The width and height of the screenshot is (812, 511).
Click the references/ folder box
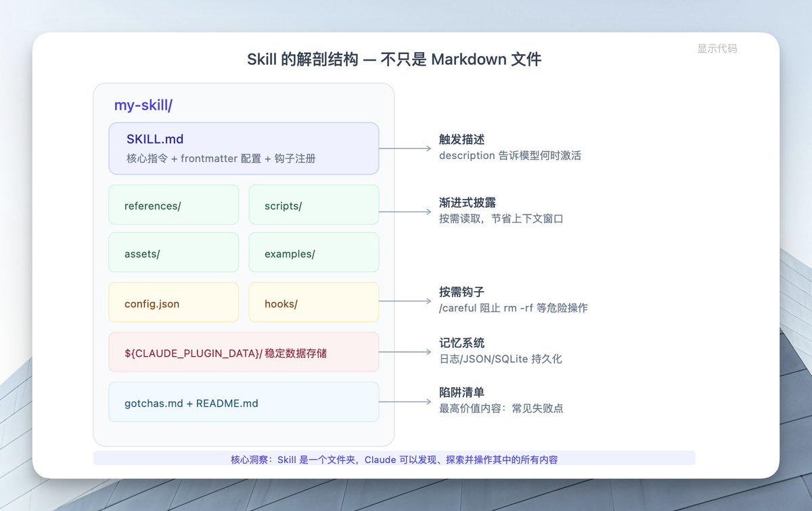pyautogui.click(x=174, y=204)
